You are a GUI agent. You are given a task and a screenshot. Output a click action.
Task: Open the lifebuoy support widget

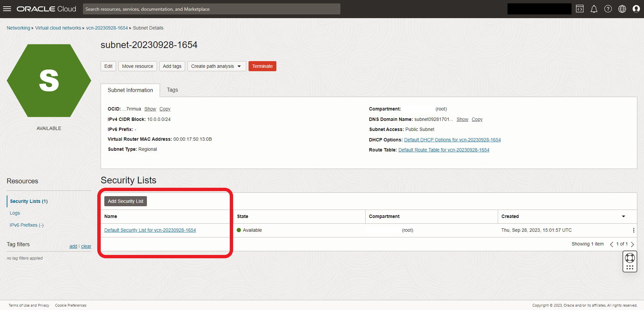pos(630,258)
